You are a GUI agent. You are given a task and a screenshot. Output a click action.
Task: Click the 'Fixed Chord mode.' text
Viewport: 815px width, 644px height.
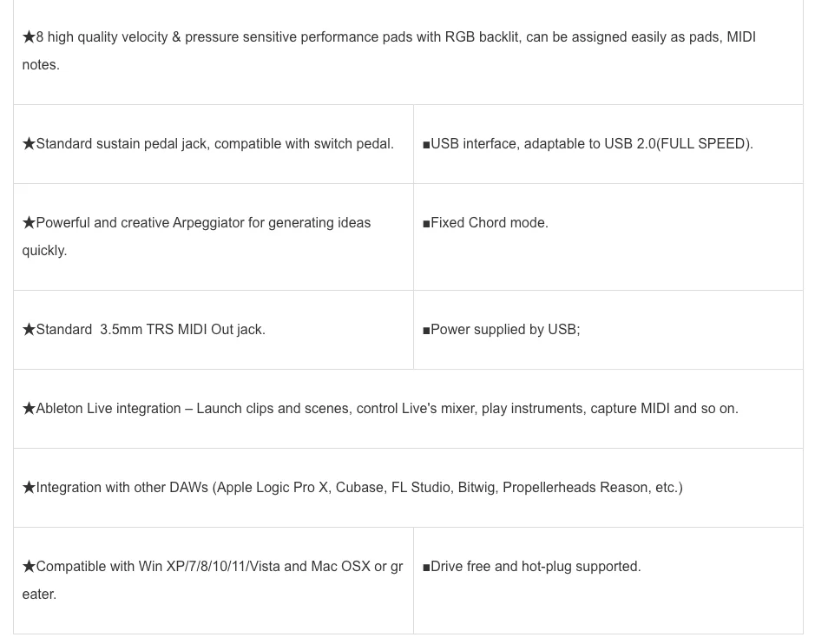(490, 223)
